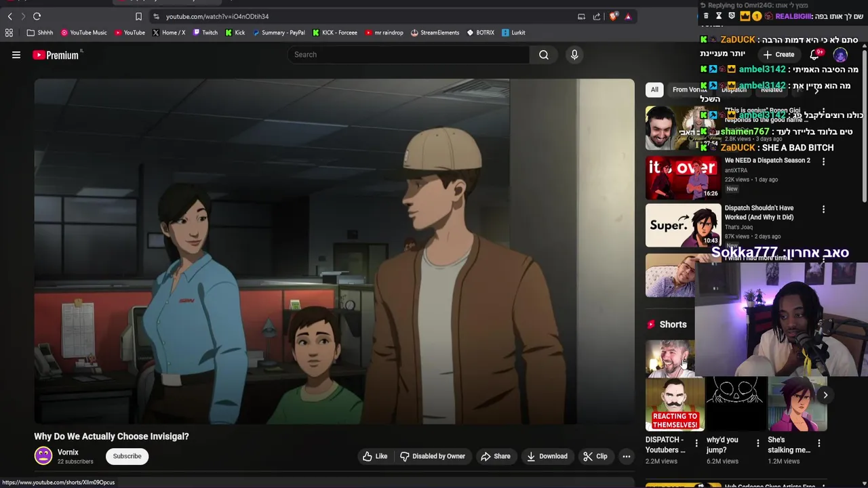Focus the YouTube search field
This screenshot has width=868, height=488.
[x=408, y=55]
